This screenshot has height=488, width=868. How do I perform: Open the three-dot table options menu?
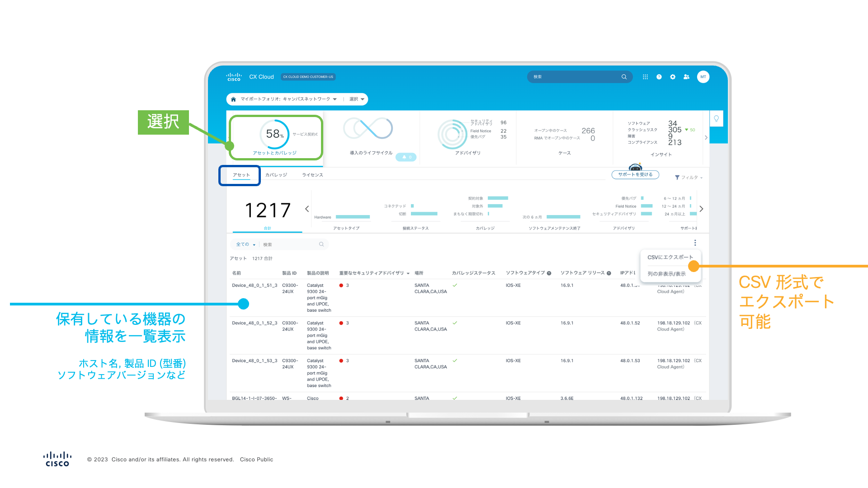[x=695, y=243]
